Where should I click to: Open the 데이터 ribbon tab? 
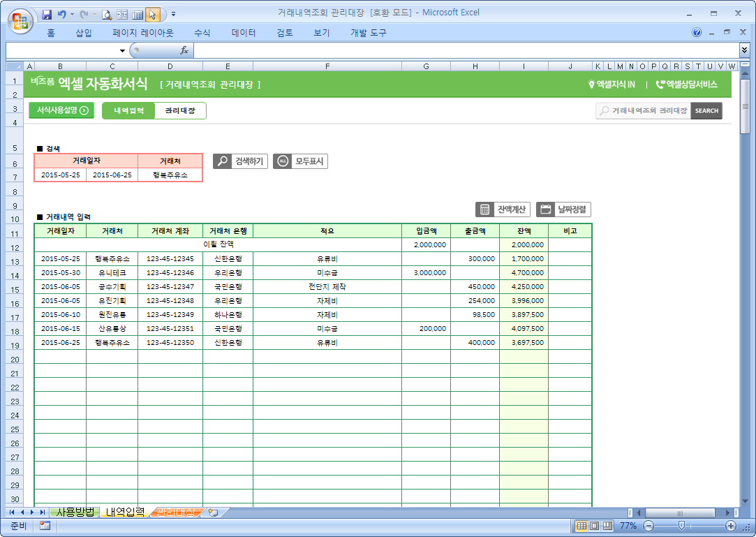(244, 33)
